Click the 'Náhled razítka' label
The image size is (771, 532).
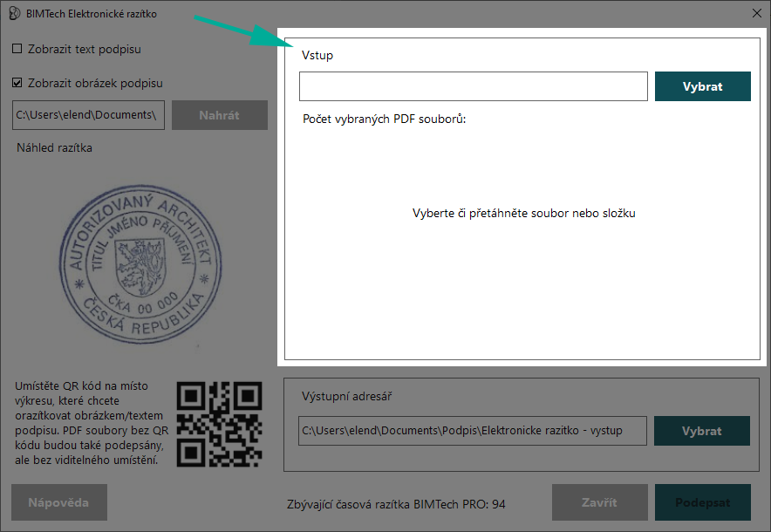(54, 147)
